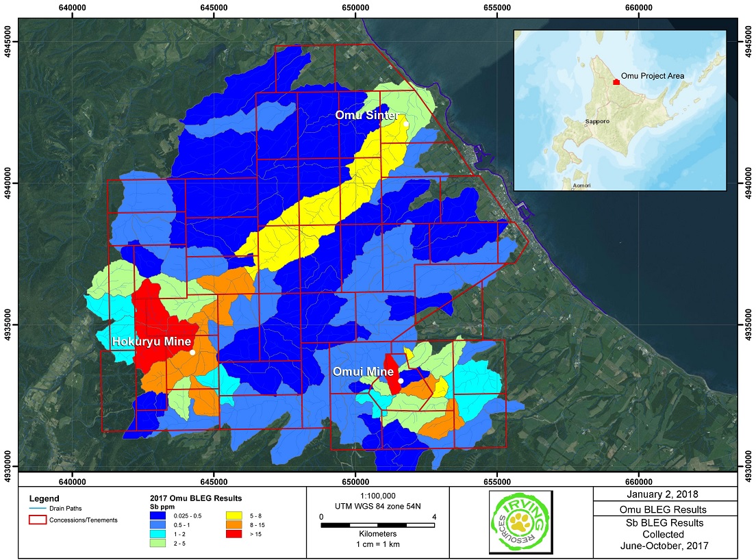Click the white dot at Omui Mine
This screenshot has width=756, height=560.
(401, 381)
